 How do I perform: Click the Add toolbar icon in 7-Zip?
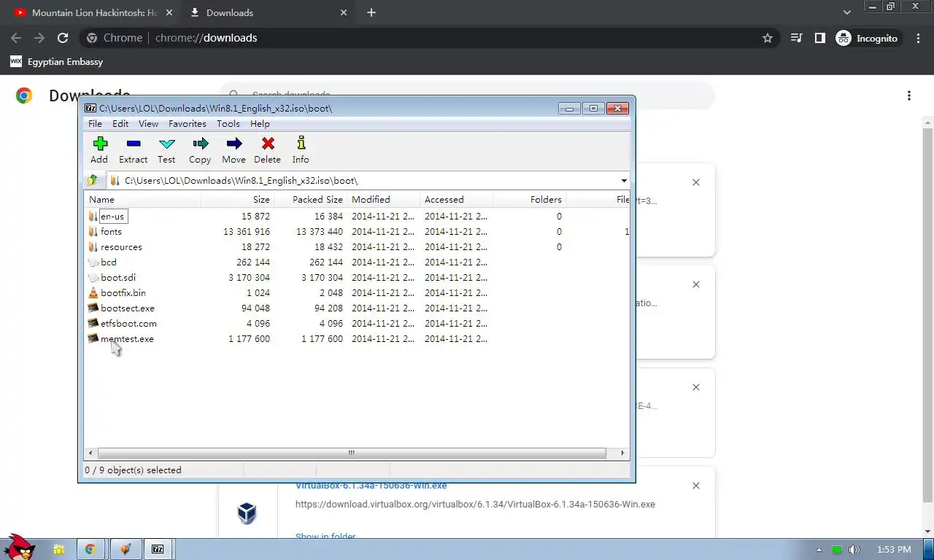tap(99, 149)
